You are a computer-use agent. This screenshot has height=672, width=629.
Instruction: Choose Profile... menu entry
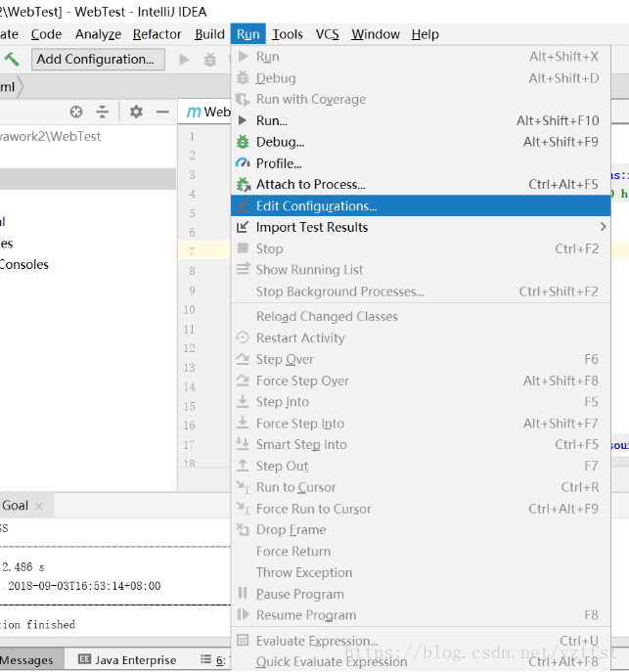tap(421, 163)
